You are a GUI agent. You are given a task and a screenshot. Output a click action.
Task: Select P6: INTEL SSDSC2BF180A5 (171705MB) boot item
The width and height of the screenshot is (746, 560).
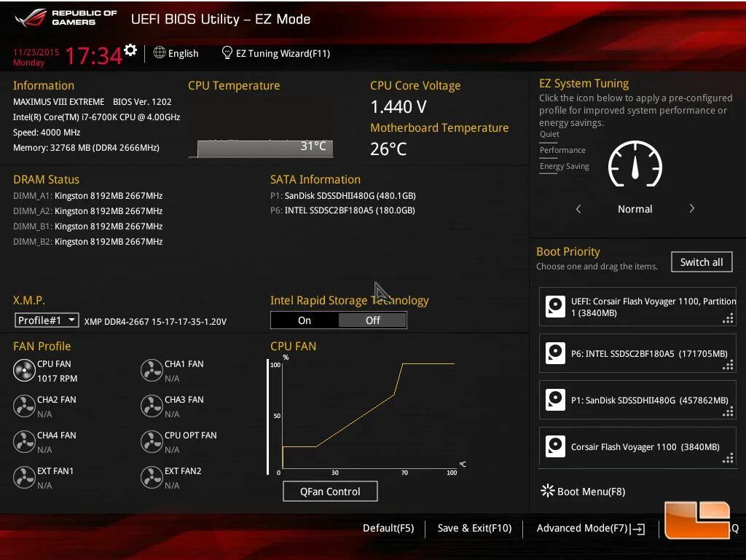point(637,353)
